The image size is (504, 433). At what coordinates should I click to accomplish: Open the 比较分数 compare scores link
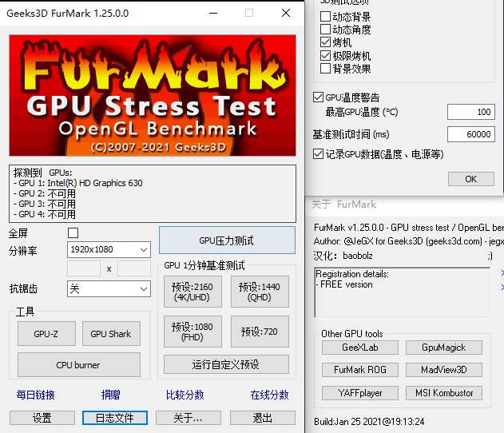point(185,395)
